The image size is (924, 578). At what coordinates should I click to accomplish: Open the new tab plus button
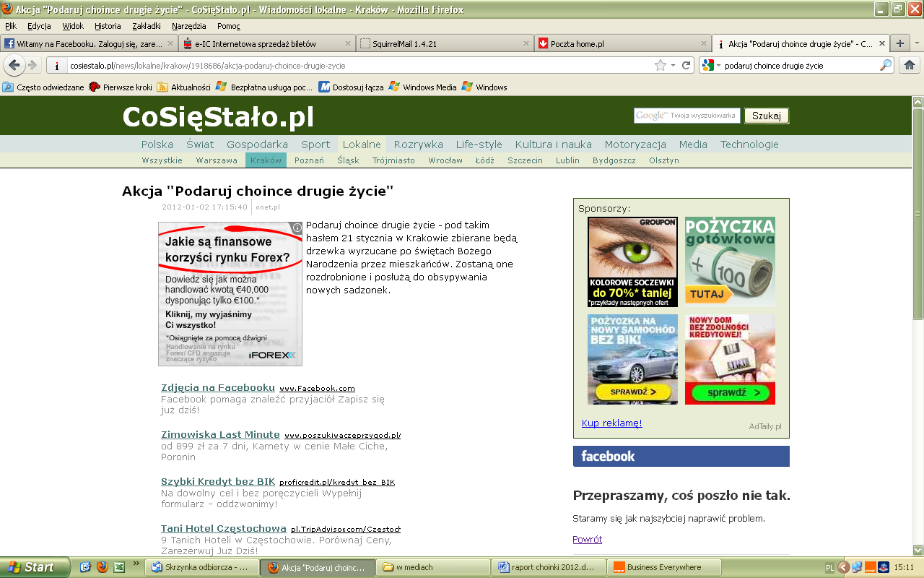pos(899,43)
